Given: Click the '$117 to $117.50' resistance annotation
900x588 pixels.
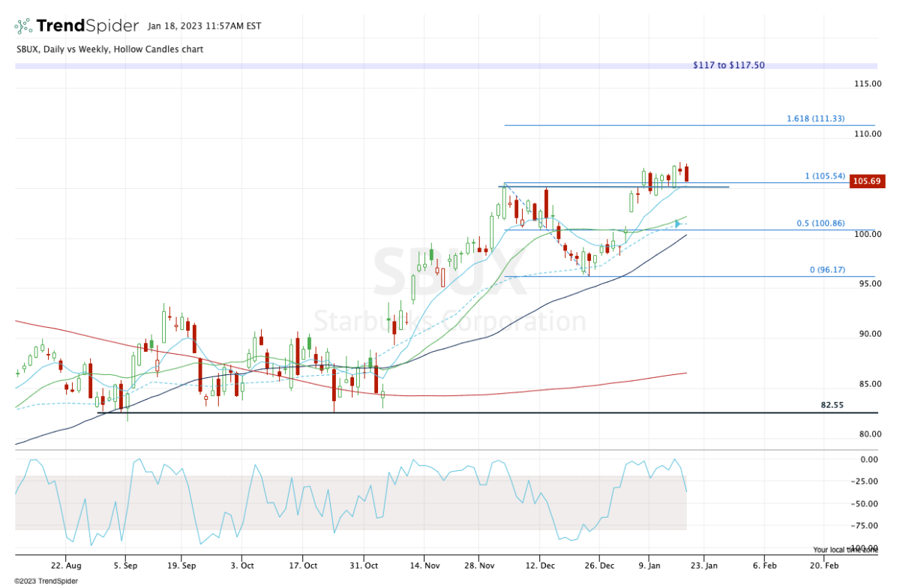Looking at the screenshot, I should 728,65.
